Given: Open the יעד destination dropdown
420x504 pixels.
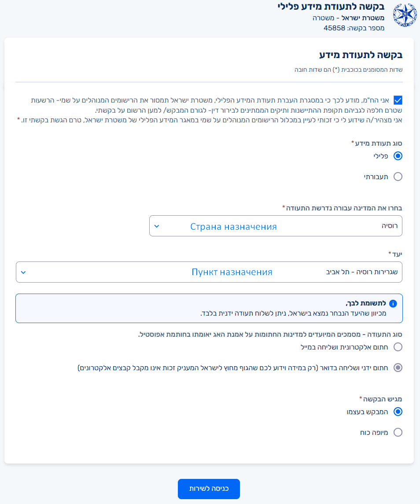Looking at the screenshot, I should tap(209, 272).
